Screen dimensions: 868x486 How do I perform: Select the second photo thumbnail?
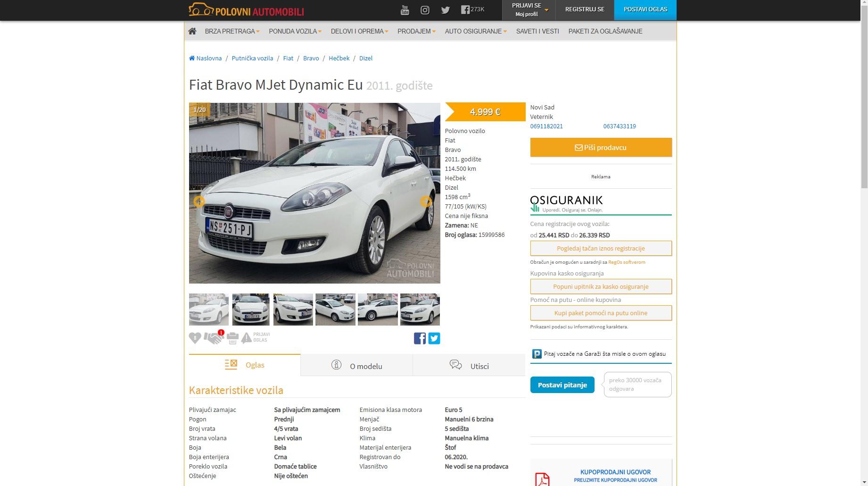click(x=251, y=310)
